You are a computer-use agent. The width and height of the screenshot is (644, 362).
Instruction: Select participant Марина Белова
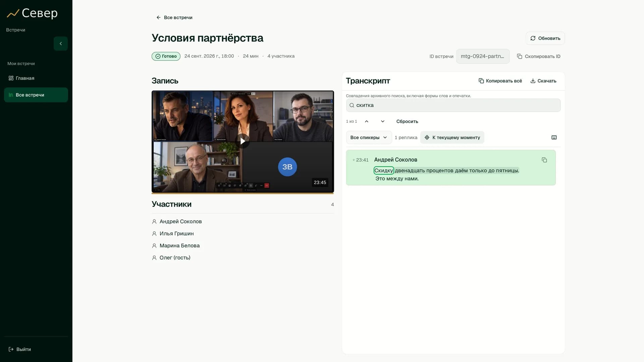tap(176, 246)
